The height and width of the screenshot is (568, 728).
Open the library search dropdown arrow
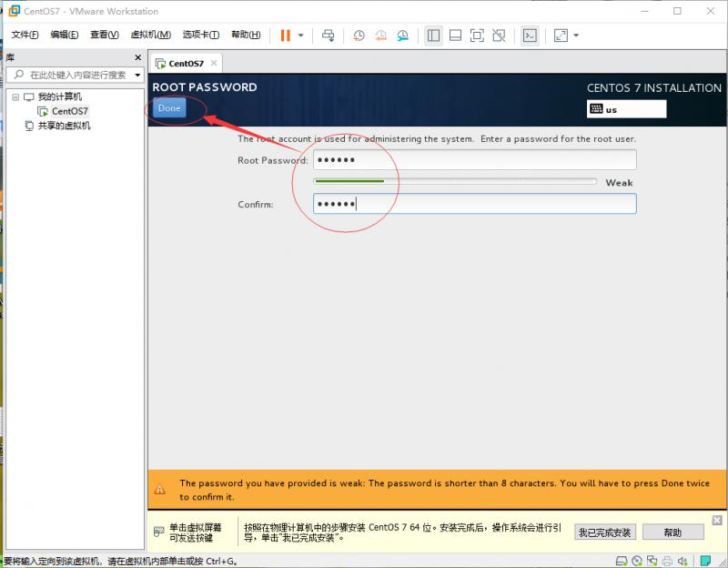coord(138,75)
